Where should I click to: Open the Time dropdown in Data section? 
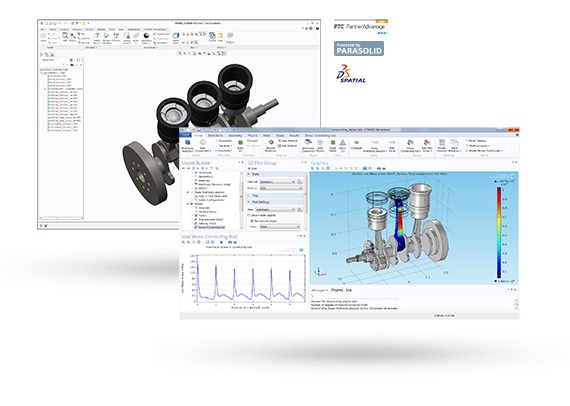pos(281,188)
